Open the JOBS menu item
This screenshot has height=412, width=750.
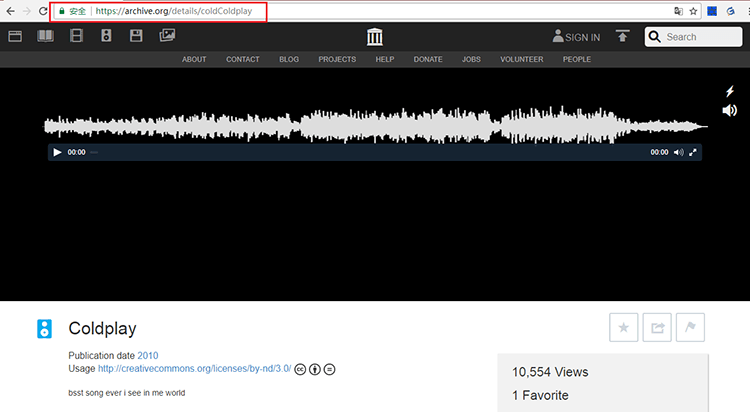point(471,59)
